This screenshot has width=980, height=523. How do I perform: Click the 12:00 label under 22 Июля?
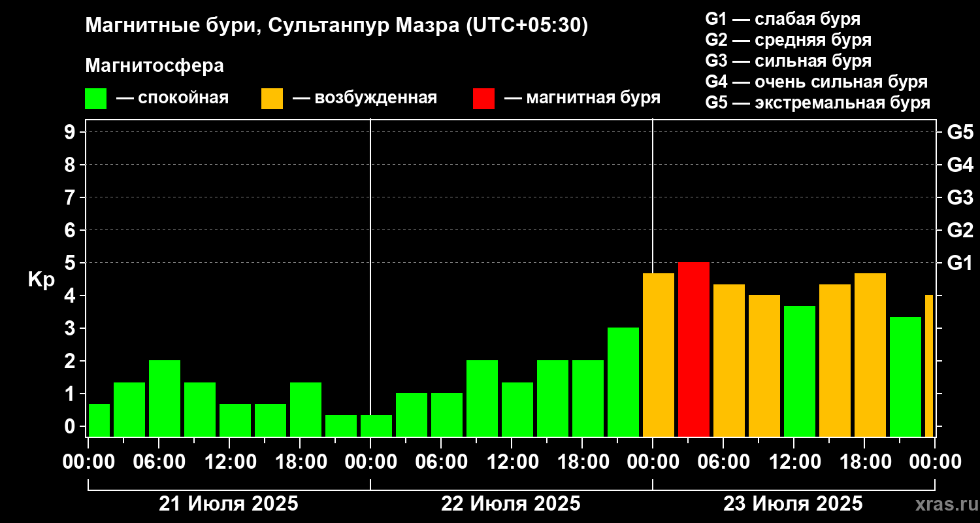click(512, 462)
